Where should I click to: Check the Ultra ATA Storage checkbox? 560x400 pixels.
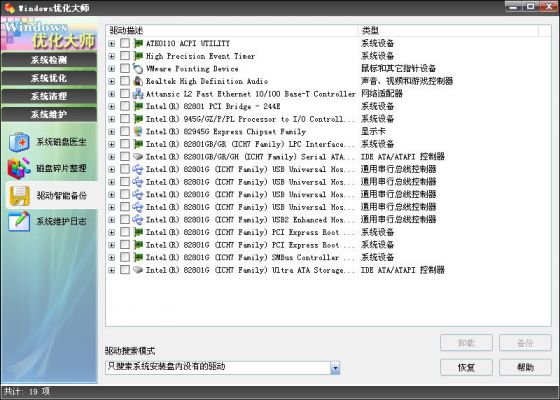(125, 270)
